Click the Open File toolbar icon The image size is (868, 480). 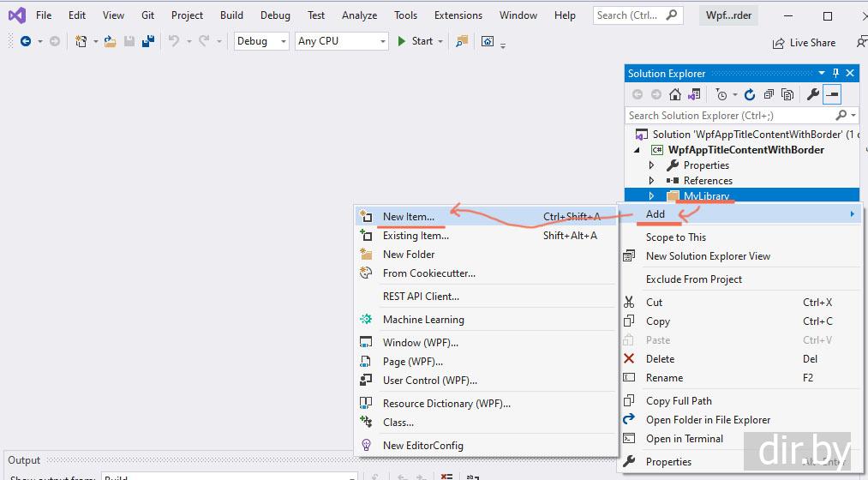pyautogui.click(x=111, y=41)
